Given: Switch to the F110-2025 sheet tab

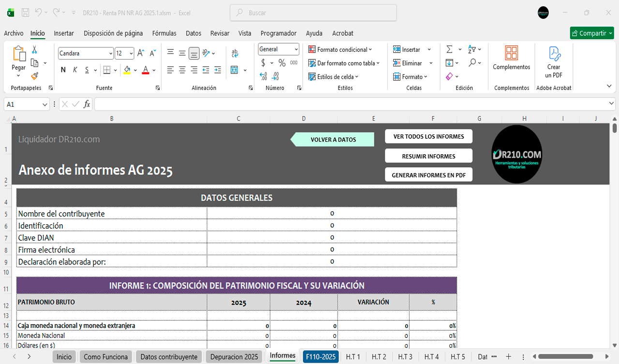Looking at the screenshot, I should pos(320,357).
